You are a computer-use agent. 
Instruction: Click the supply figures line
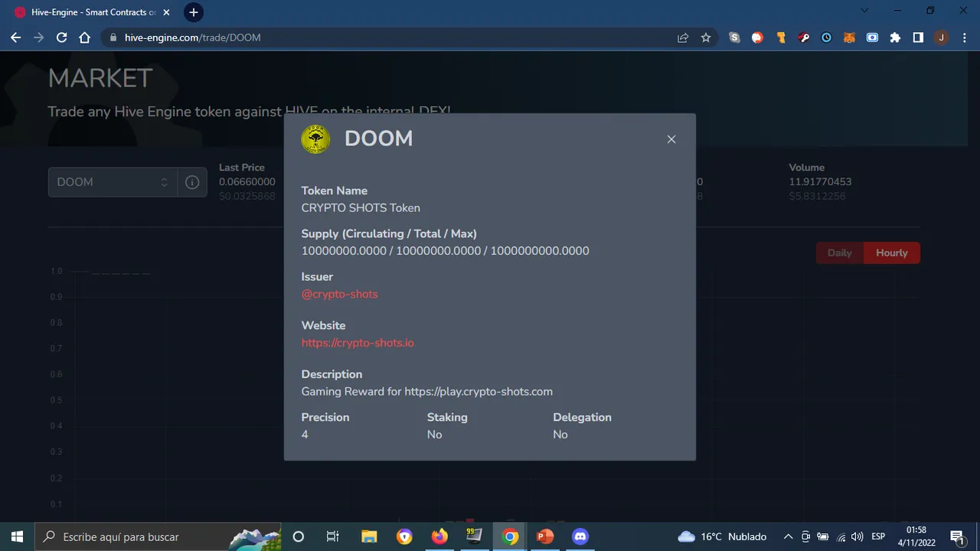click(445, 251)
